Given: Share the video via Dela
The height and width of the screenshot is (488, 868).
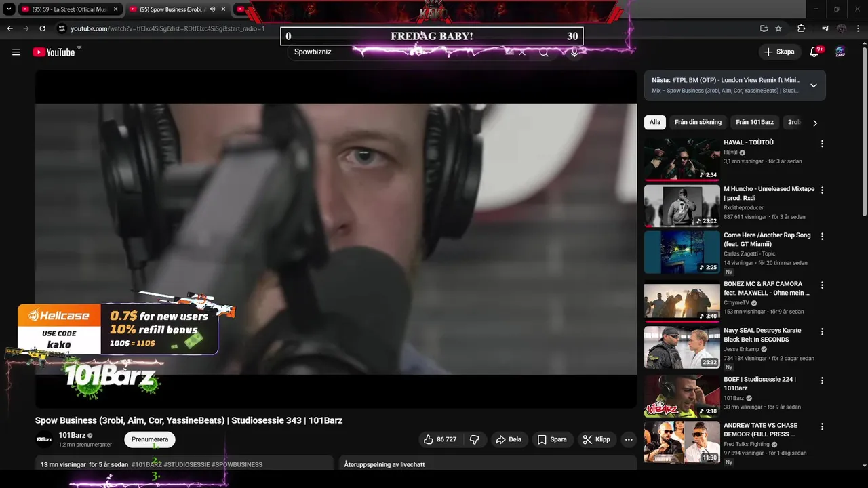Looking at the screenshot, I should tap(509, 440).
